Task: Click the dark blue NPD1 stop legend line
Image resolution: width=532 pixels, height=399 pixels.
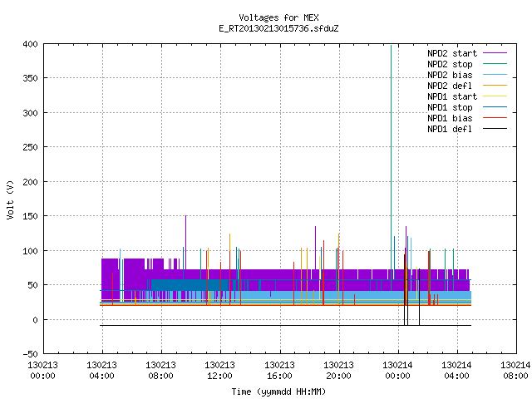Action: 495,107
